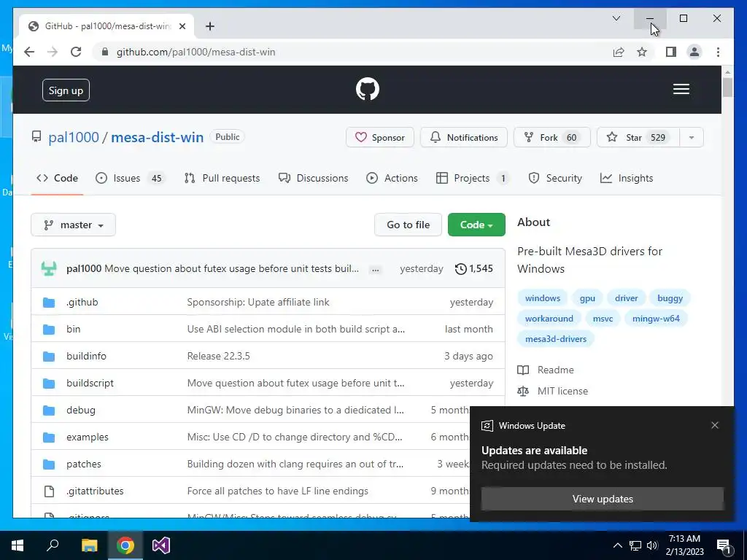Switch to the Insights tab
Screen dimensions: 747x560
pyautogui.click(x=627, y=178)
